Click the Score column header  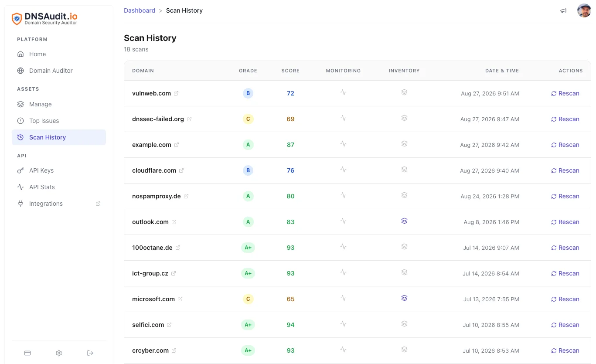pyautogui.click(x=290, y=71)
